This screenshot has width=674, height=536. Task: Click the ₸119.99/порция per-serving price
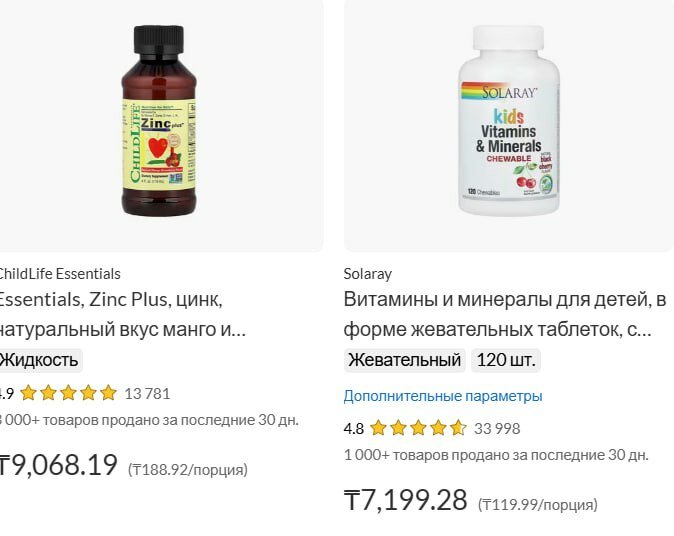[x=538, y=504]
